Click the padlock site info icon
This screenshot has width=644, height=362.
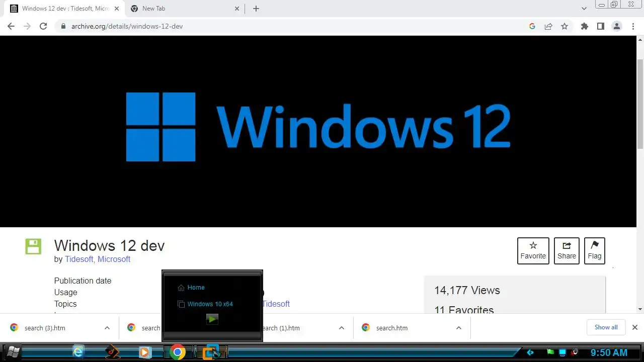click(x=63, y=26)
